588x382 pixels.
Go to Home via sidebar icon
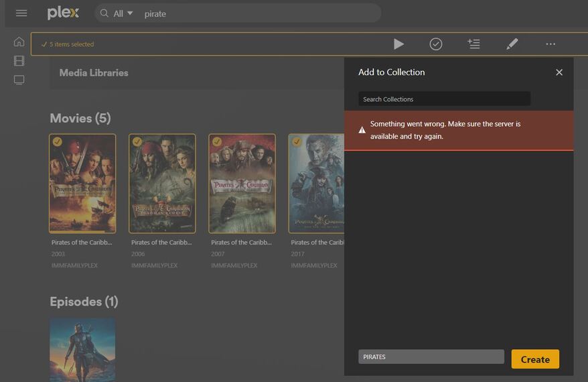(19, 42)
